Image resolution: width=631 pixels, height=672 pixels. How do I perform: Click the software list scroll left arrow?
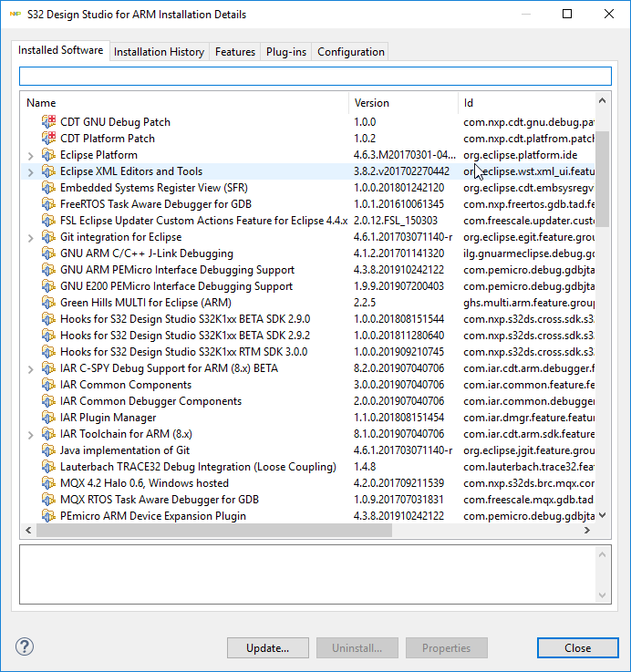[x=28, y=530]
